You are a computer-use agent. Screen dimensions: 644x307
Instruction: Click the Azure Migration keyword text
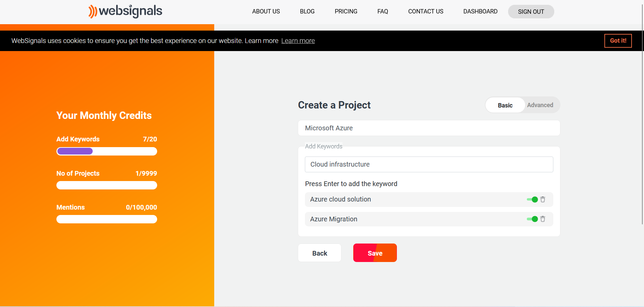(x=333, y=219)
